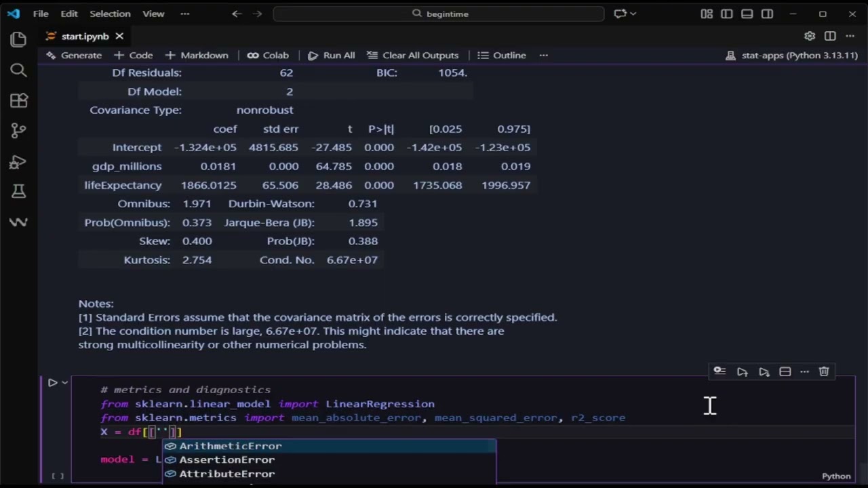Click the Durbin-Watson value 0.731

[363, 203]
